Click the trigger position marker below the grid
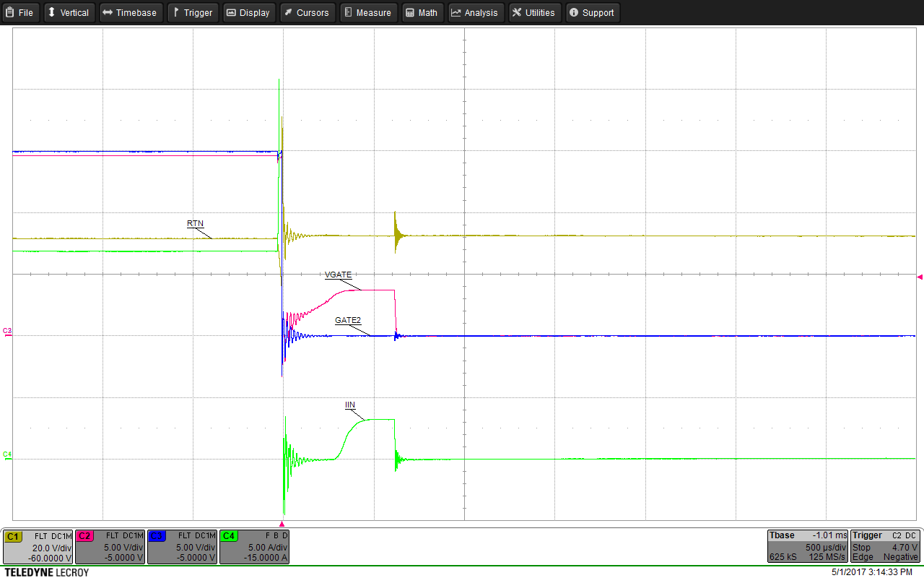Viewport: 924px width, 578px height. point(282,524)
